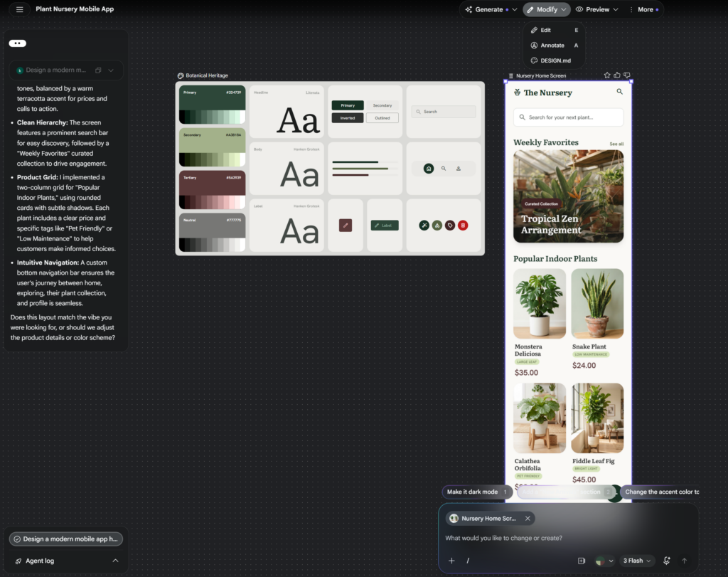
Task: Open the Generate menu
Action: (491, 9)
